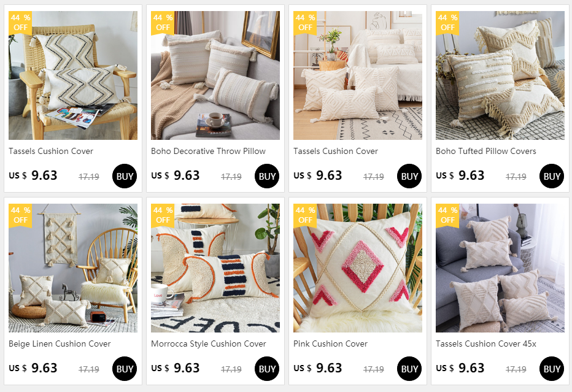Open the Boho Tufted Pillow Covers image
This screenshot has height=392, width=572.
pos(500,75)
